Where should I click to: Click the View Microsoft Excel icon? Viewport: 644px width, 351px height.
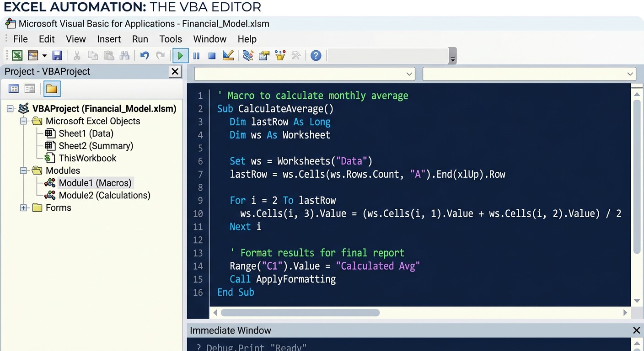coord(17,56)
